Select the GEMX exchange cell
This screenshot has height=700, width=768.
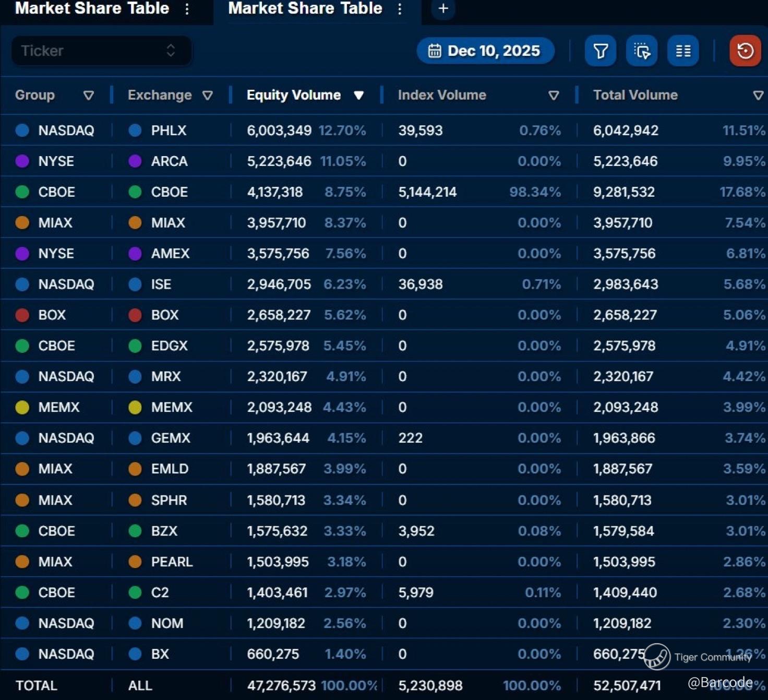pos(171,438)
